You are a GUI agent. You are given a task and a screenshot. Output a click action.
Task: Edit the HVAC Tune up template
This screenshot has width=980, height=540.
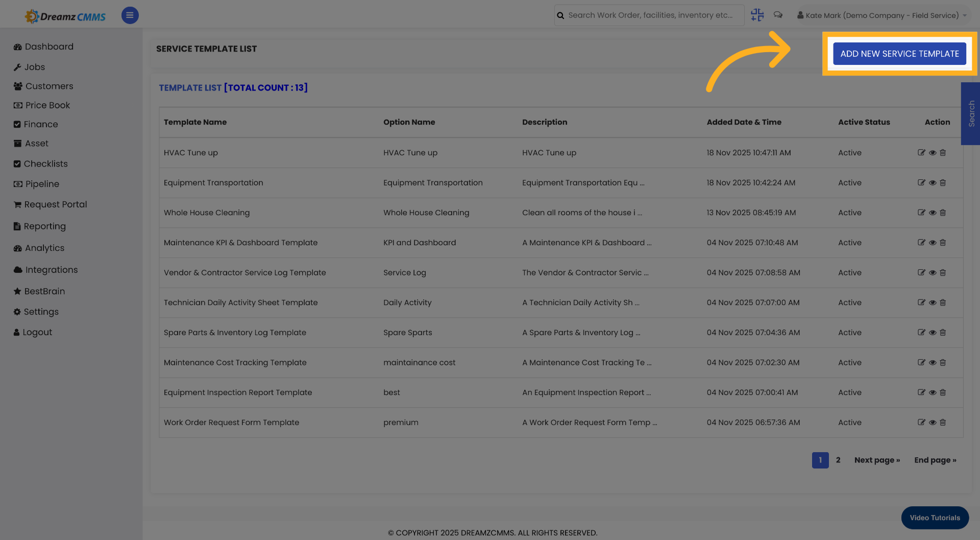921,153
